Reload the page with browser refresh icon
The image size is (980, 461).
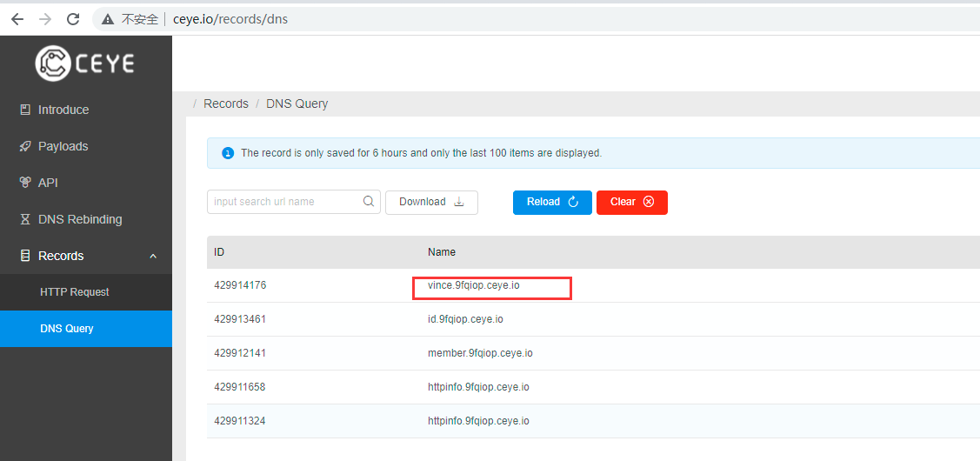pyautogui.click(x=73, y=18)
